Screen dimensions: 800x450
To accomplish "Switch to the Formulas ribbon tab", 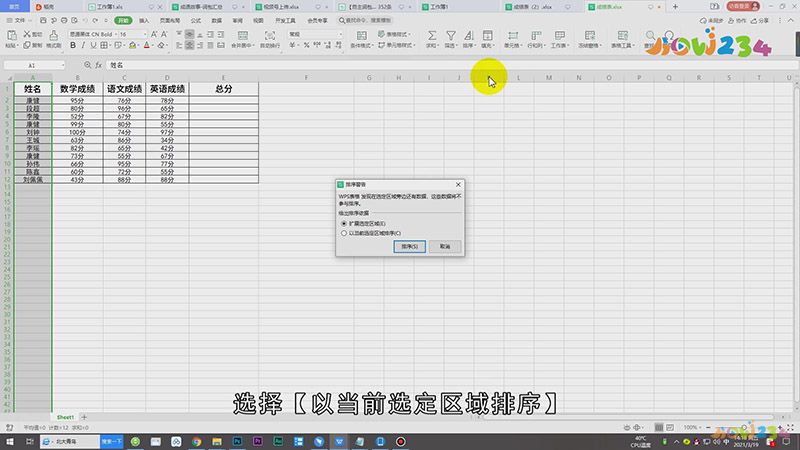I will pos(195,20).
